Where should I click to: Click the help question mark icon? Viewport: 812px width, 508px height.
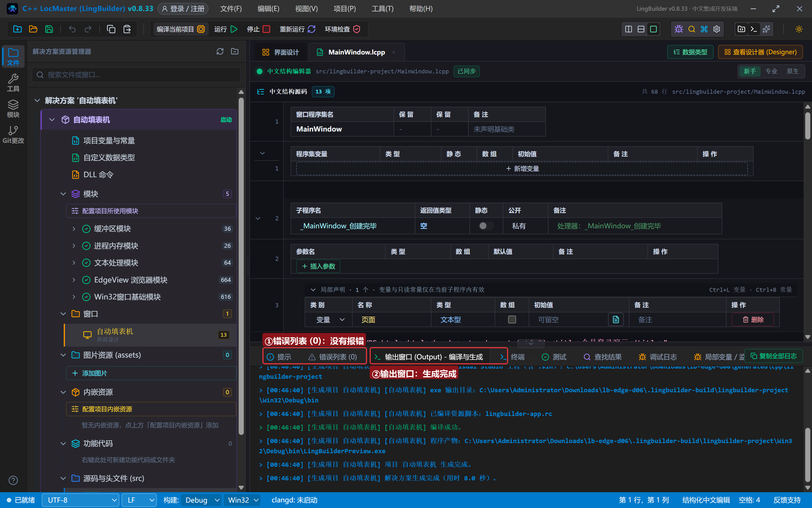13,480
